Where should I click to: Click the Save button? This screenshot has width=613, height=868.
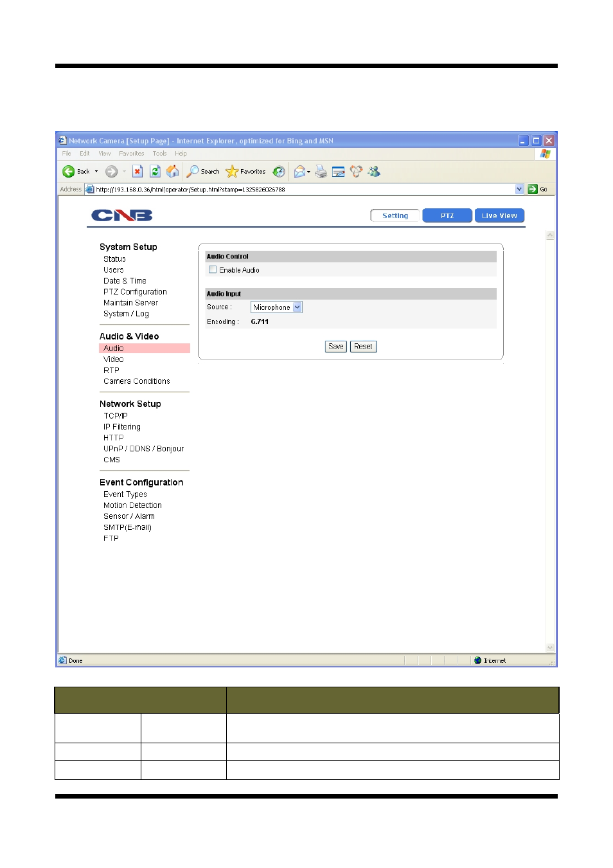point(336,347)
